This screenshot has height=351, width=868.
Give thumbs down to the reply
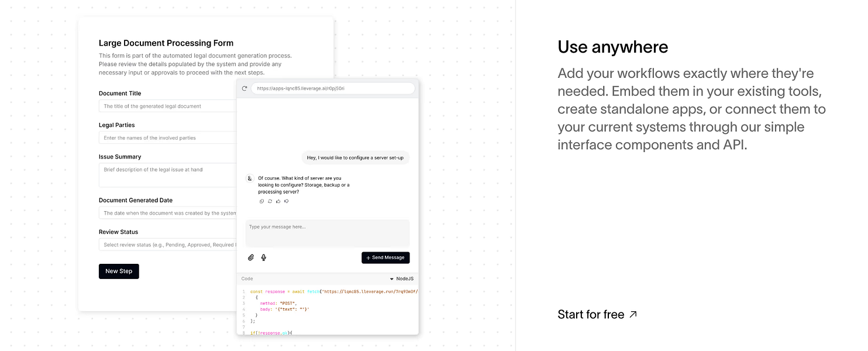(x=286, y=201)
